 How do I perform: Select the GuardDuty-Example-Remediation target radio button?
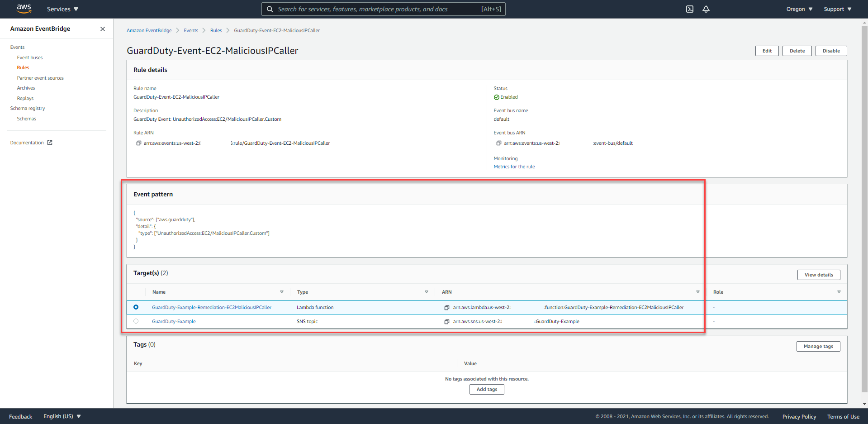coord(136,307)
